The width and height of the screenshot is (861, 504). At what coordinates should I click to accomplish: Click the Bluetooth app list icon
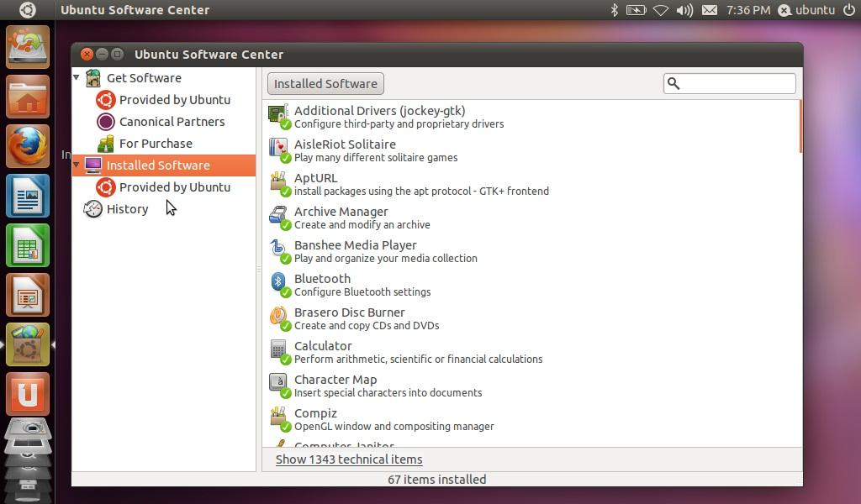pos(279,285)
